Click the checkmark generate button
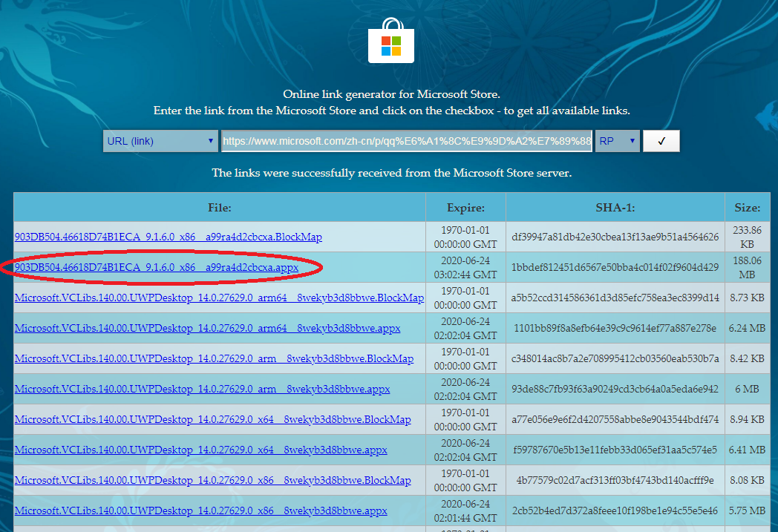This screenshot has height=532, width=778. [x=661, y=141]
